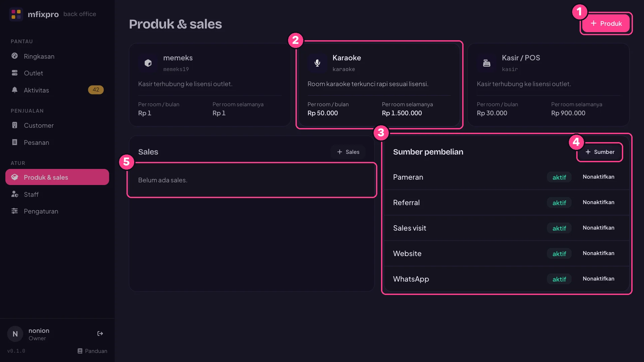644x362 pixels.
Task: Click the Produk & sales box icon
Action: (14, 177)
